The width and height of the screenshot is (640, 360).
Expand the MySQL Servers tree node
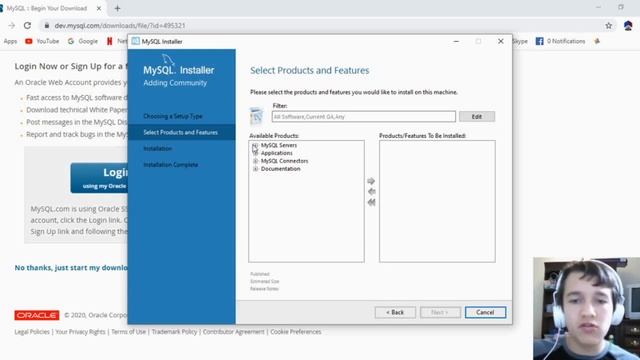255,145
